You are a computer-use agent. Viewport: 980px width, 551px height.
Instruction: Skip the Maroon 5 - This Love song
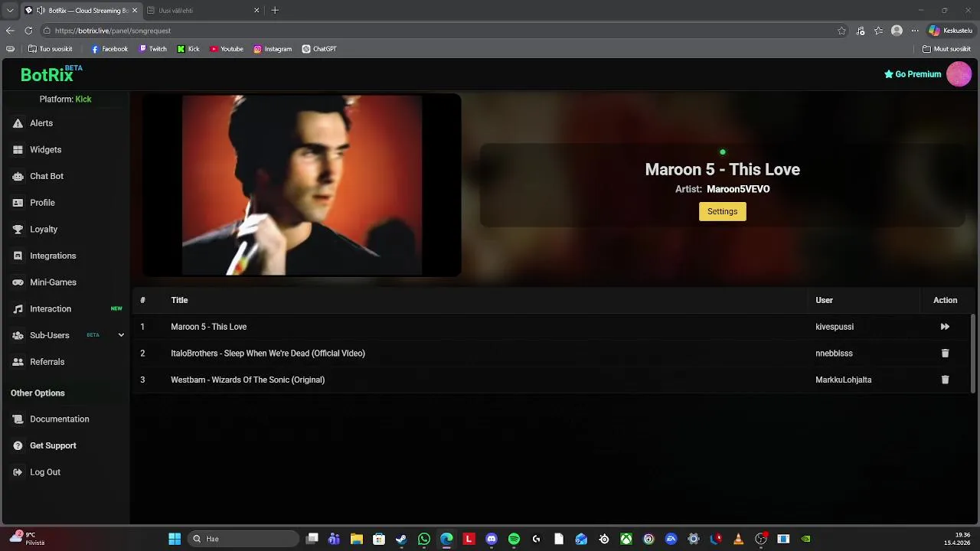(945, 327)
